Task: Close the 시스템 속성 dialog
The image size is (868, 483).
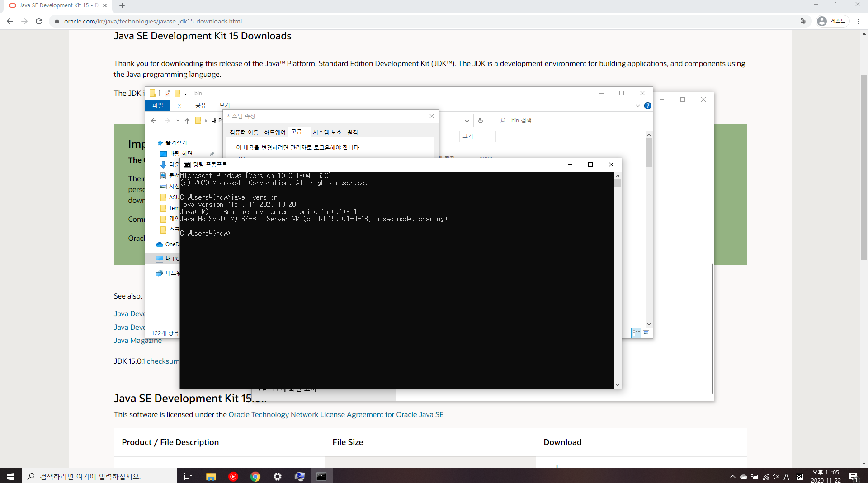Action: coord(431,117)
